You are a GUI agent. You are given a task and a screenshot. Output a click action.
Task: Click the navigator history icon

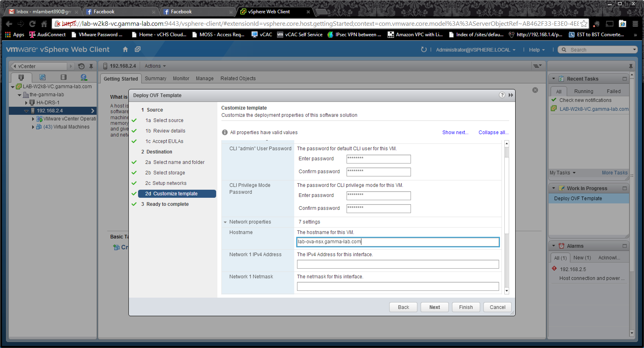point(81,66)
